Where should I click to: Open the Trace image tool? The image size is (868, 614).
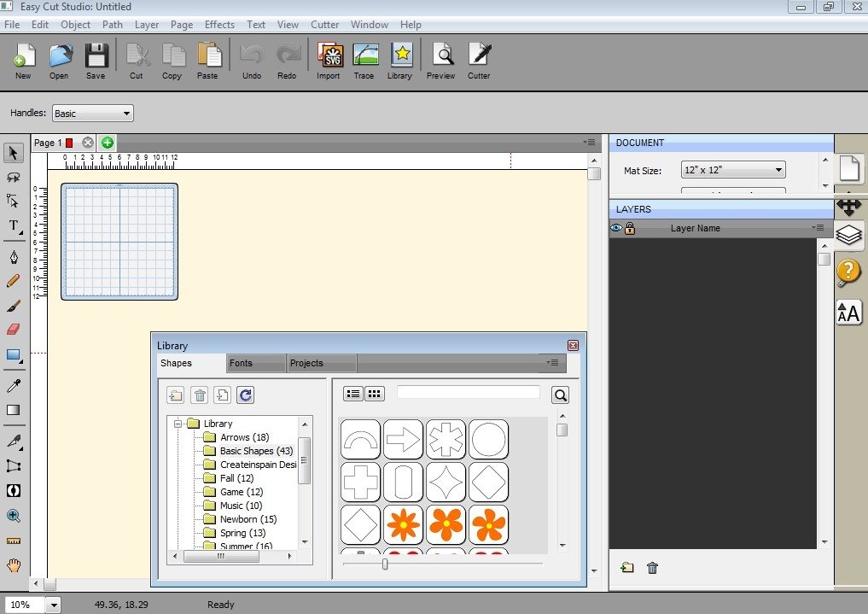pyautogui.click(x=364, y=61)
